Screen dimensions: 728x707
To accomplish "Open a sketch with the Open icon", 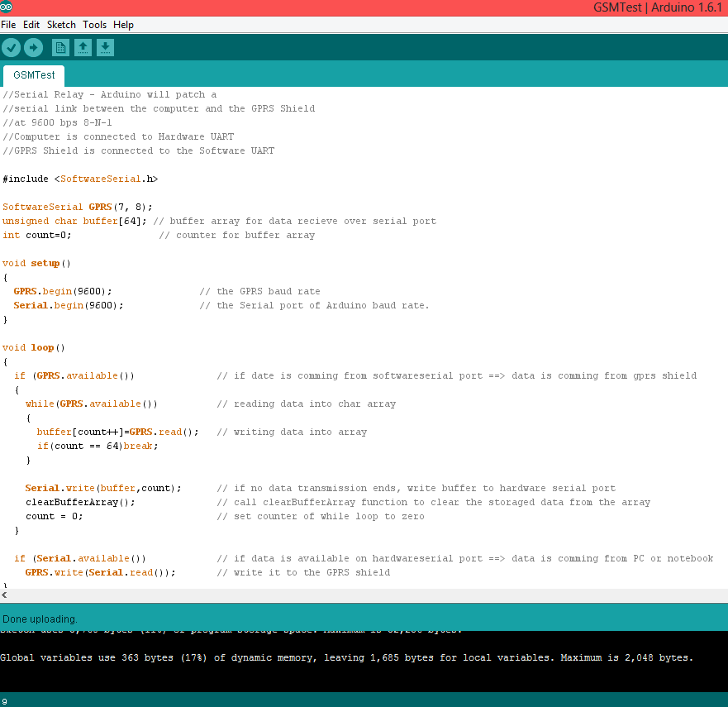I will coord(83,47).
